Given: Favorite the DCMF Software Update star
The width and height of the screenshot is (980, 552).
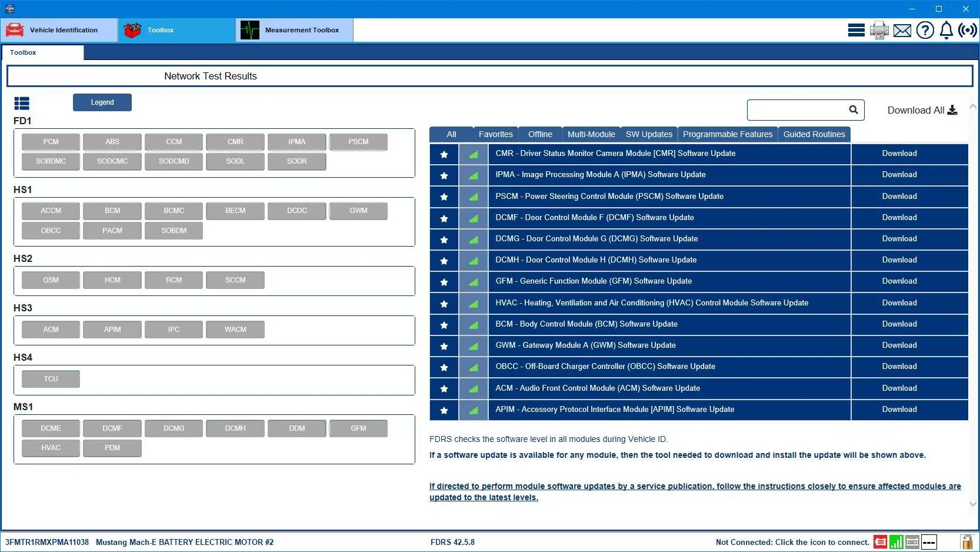Looking at the screenshot, I should pyautogui.click(x=444, y=218).
